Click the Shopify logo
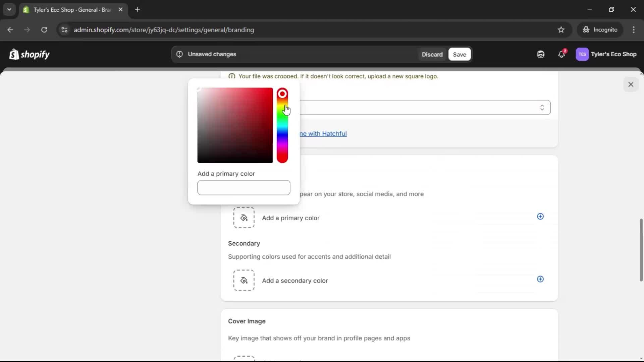This screenshot has width=644, height=362. coord(30,54)
